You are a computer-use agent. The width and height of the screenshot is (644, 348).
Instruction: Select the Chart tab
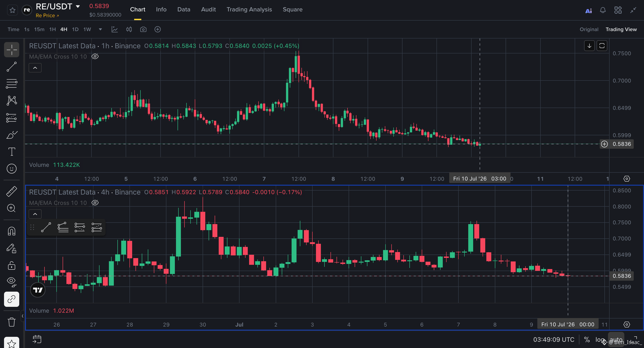[138, 9]
